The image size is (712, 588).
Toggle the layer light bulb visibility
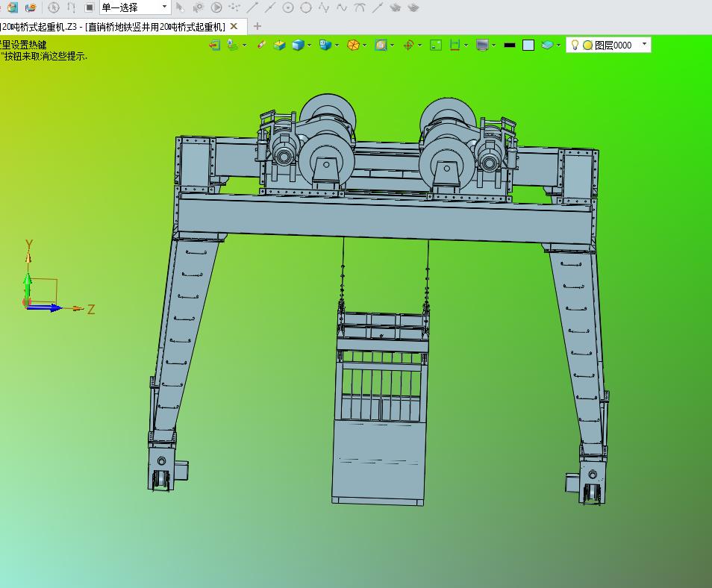click(x=575, y=46)
